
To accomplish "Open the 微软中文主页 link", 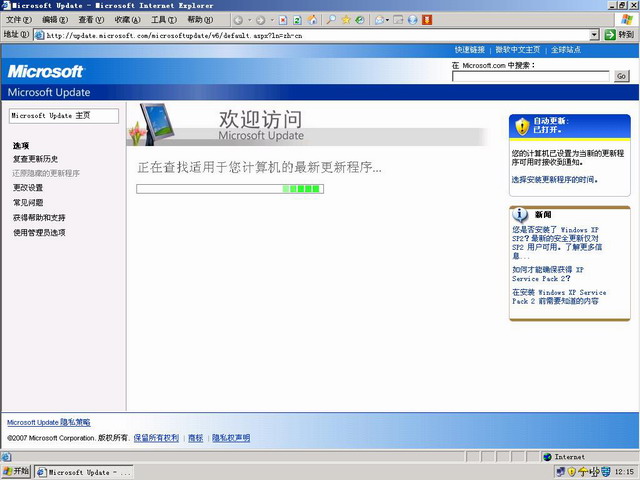I will (518, 50).
